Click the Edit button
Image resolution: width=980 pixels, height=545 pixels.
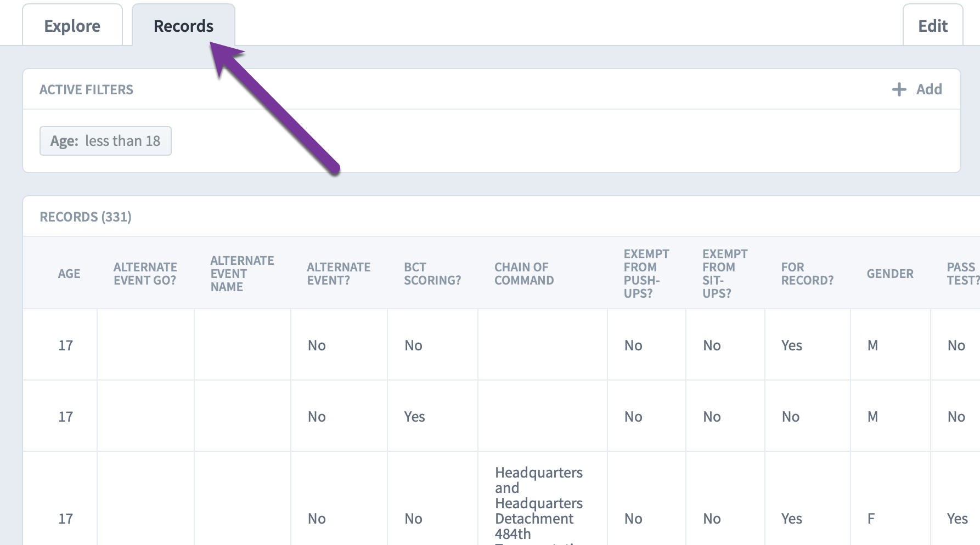point(932,26)
